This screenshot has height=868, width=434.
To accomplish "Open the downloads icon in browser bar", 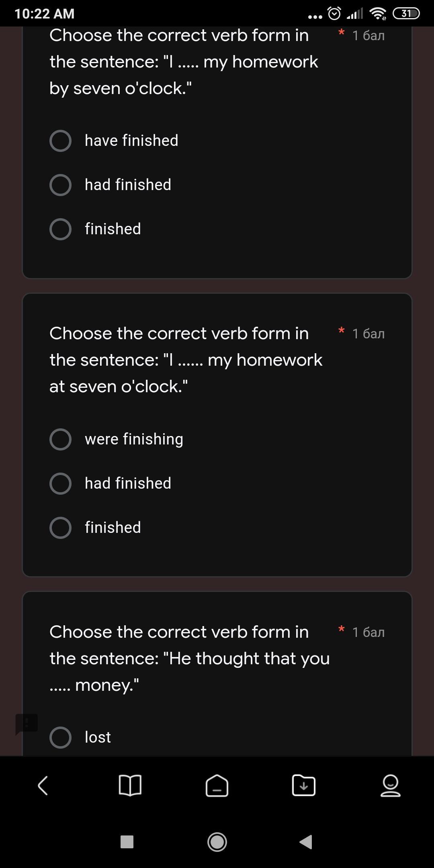I will click(x=304, y=785).
